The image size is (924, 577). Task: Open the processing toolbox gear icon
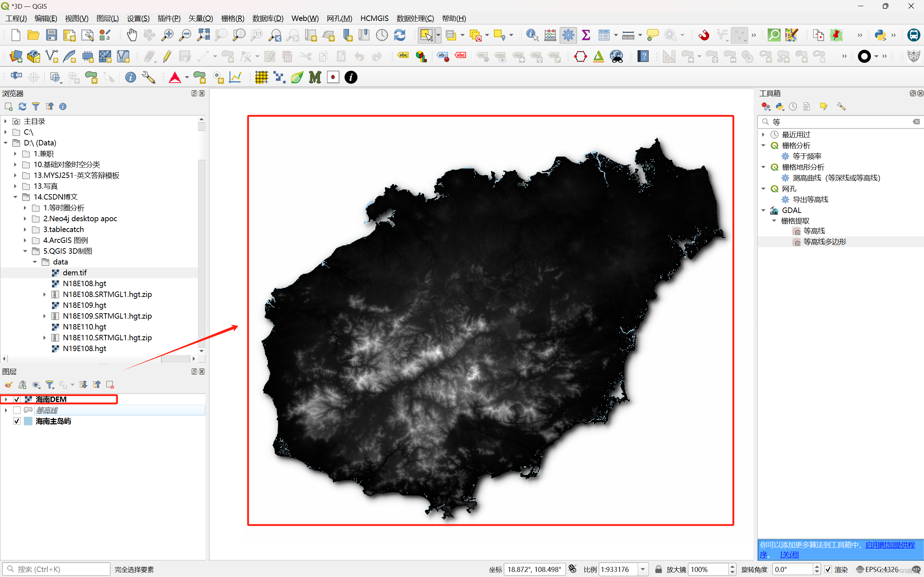click(568, 35)
